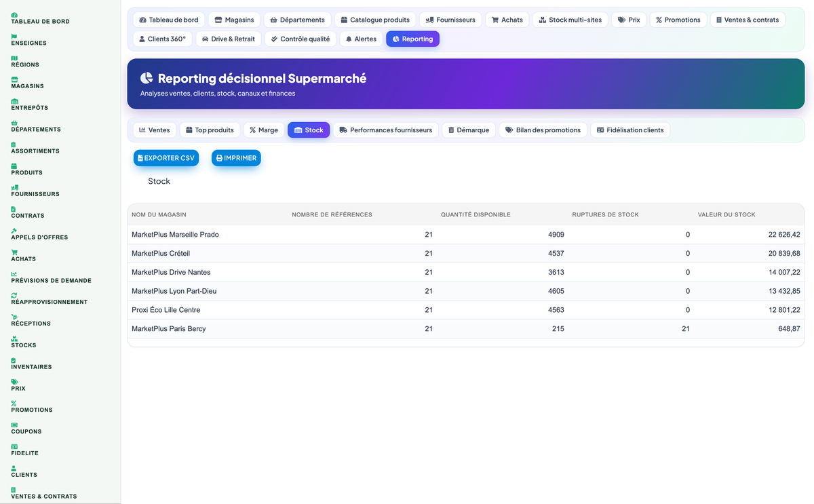Click the Ruptures de stock column header

pyautogui.click(x=605, y=214)
